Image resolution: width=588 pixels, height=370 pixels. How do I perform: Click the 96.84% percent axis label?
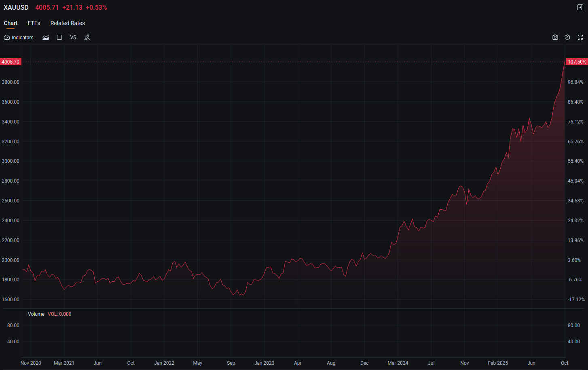[575, 82]
